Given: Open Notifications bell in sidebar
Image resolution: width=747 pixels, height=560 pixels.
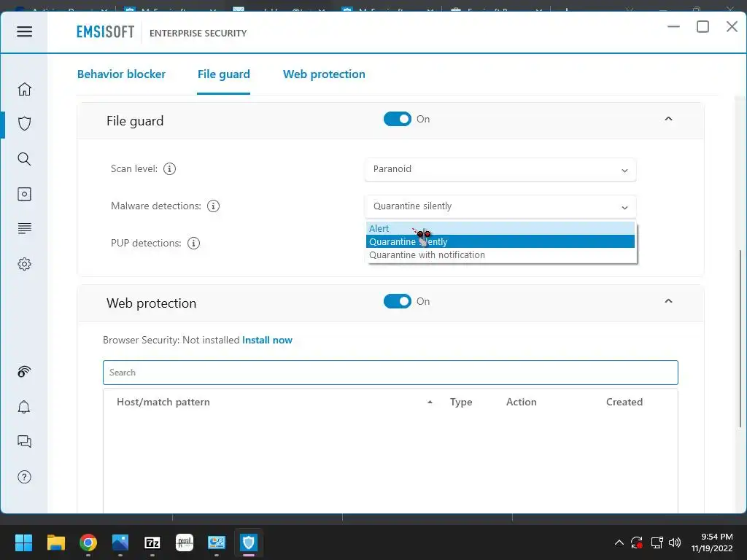Looking at the screenshot, I should click(24, 407).
